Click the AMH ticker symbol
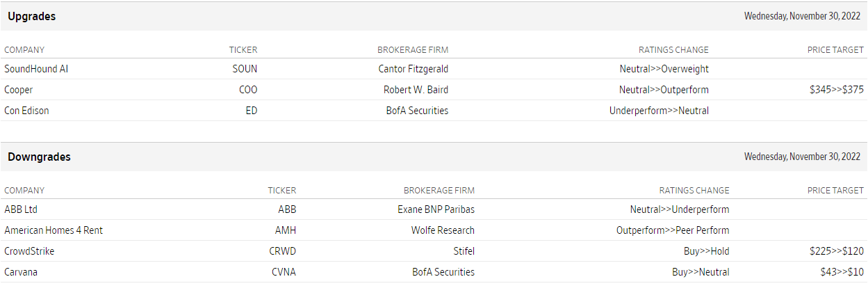This screenshot has height=286, width=868. pyautogui.click(x=286, y=230)
